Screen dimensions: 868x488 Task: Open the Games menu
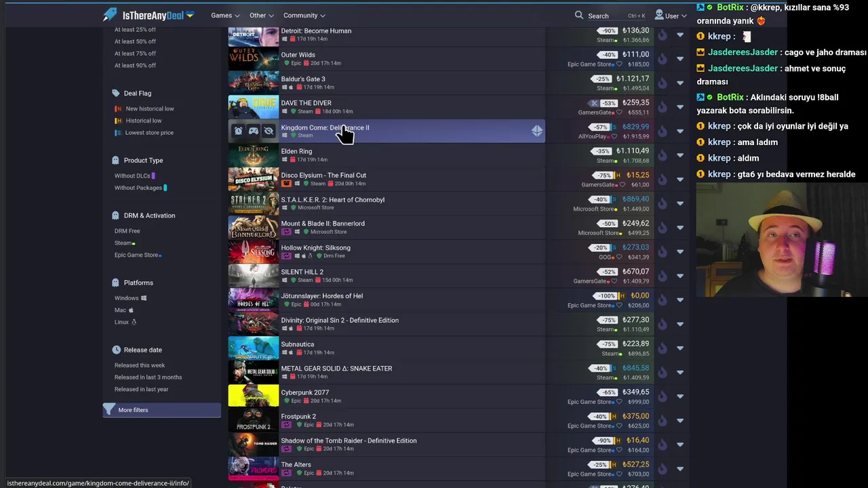coord(225,16)
